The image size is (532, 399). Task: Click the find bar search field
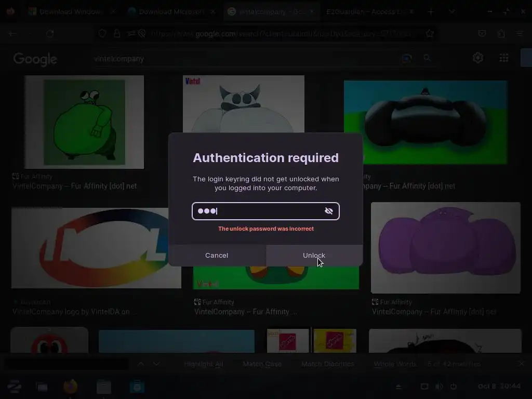coord(67,364)
